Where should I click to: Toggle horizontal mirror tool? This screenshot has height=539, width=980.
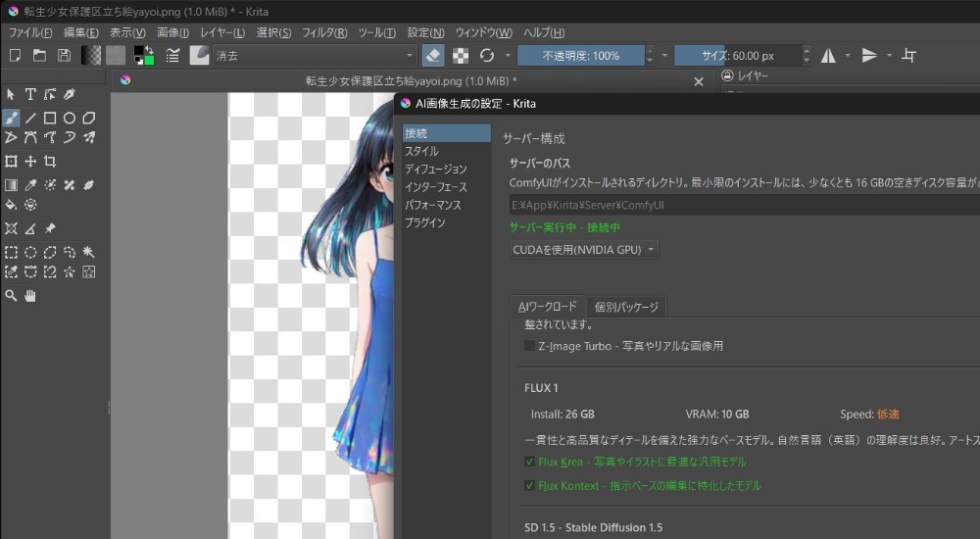828,56
